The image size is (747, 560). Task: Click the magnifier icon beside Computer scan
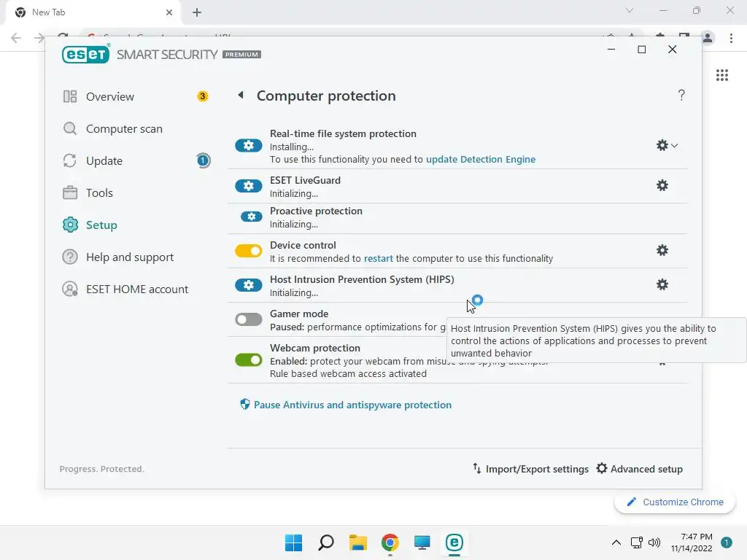pos(70,128)
